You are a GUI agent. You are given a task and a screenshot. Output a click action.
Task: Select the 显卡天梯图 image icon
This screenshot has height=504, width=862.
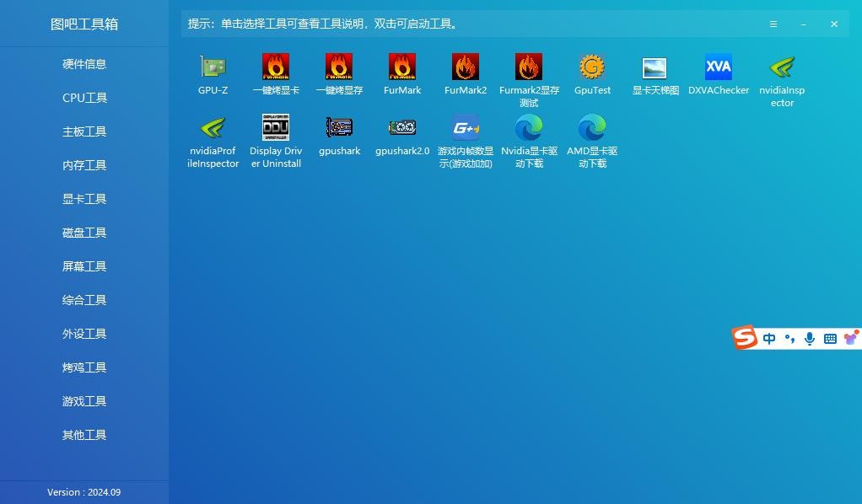tap(655, 68)
